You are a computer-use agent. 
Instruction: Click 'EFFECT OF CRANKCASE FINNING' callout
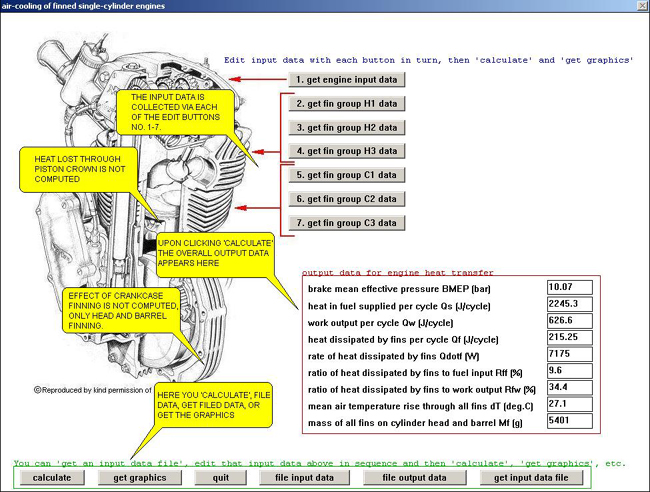(x=123, y=311)
